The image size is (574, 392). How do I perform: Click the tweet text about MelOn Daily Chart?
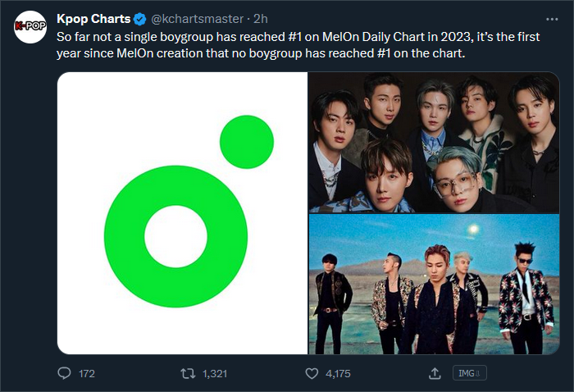(x=298, y=45)
